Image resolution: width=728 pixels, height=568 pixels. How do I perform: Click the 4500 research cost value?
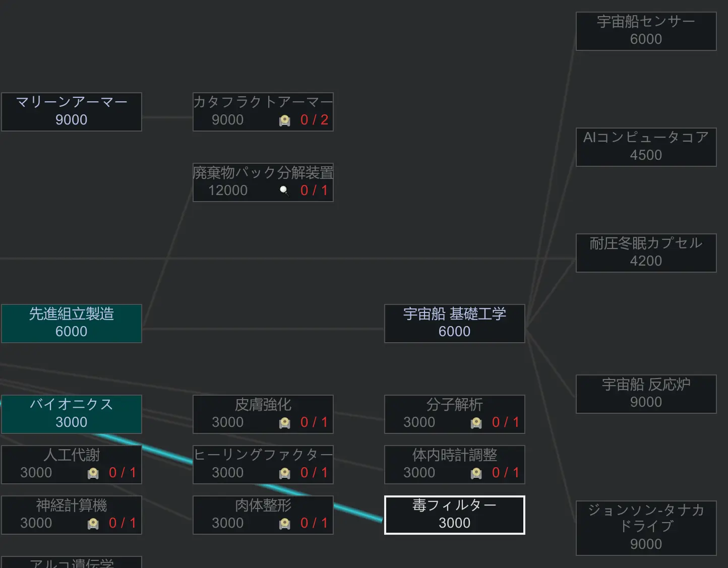[646, 155]
